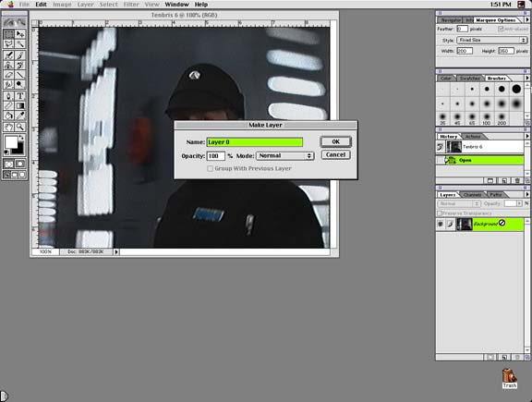Click the Adobe Online picture atop the toolbox

click(x=15, y=22)
